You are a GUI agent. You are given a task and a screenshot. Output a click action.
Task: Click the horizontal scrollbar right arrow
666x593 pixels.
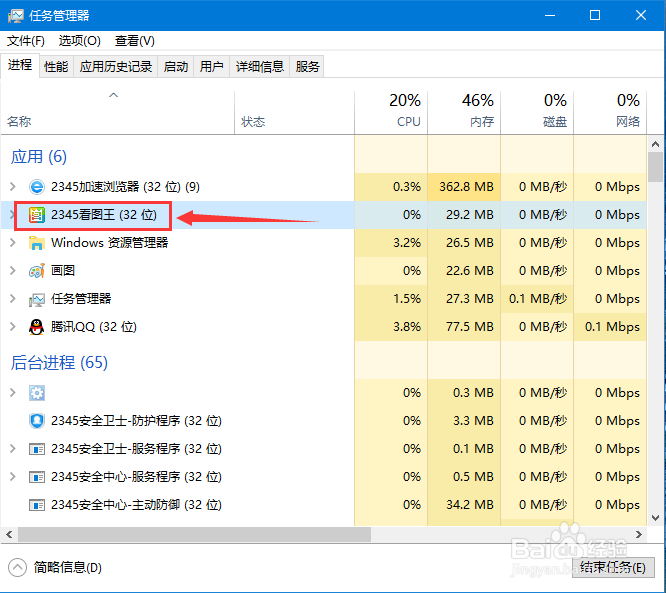[639, 534]
